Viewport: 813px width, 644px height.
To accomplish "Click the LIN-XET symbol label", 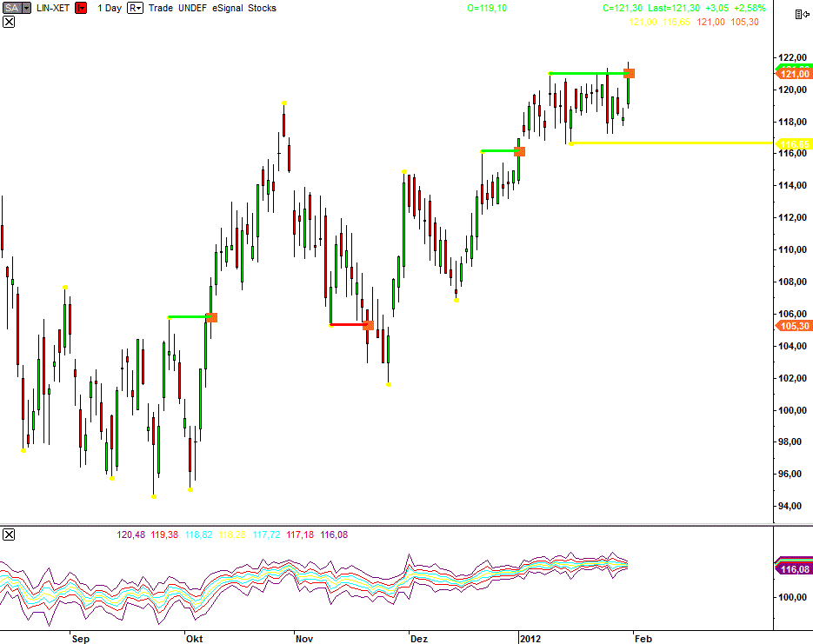I will click(54, 8).
